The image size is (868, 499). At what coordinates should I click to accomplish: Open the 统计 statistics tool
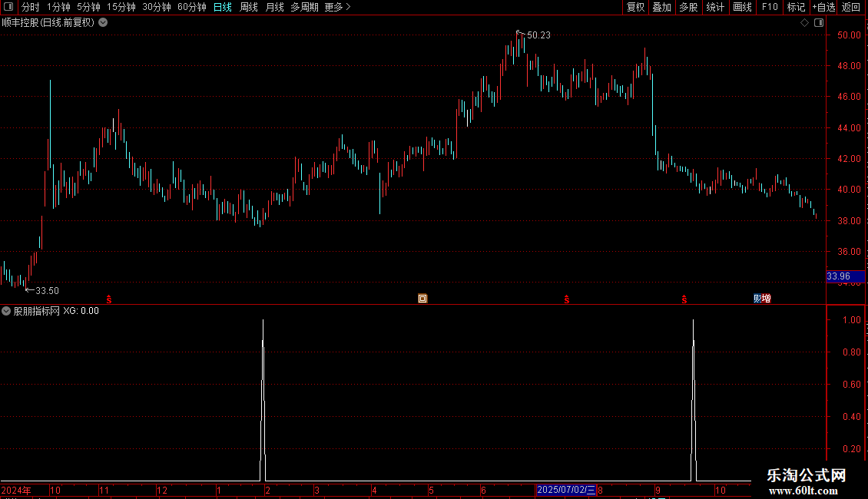[x=714, y=7]
